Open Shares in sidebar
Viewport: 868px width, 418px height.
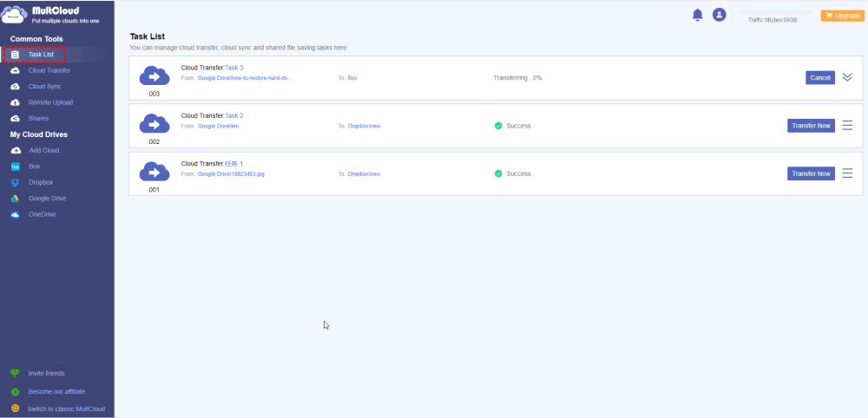click(39, 118)
